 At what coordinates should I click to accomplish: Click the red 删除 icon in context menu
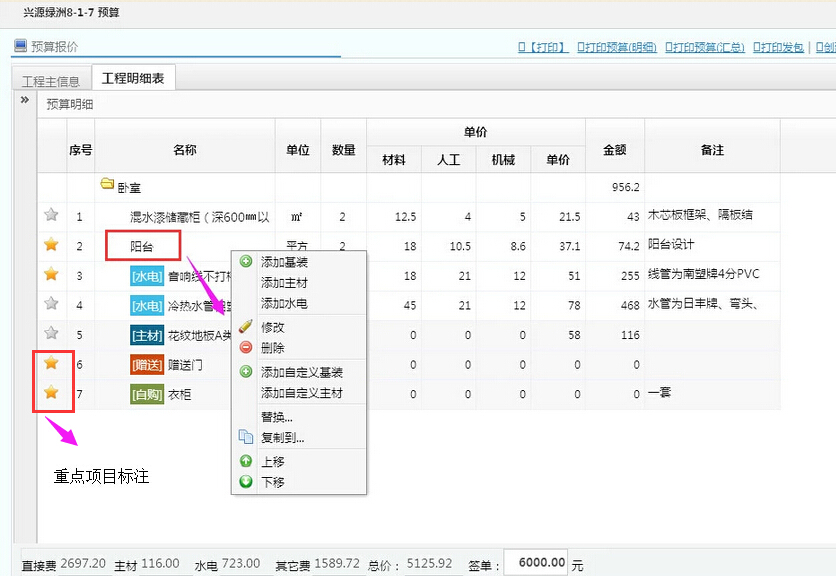coord(246,348)
